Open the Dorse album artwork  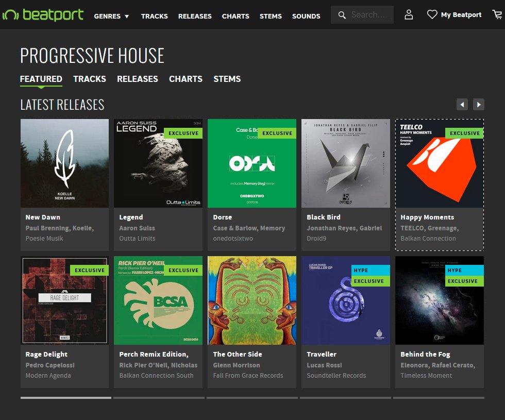tap(252, 163)
